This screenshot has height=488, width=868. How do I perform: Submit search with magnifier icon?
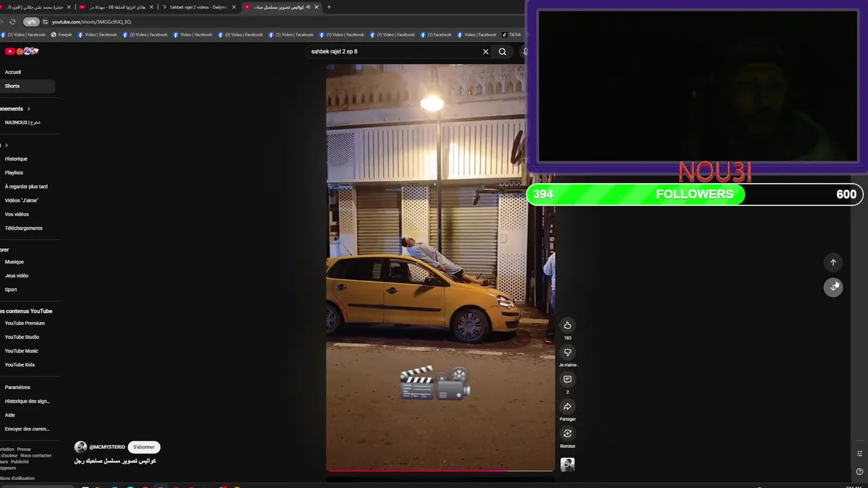(x=502, y=52)
